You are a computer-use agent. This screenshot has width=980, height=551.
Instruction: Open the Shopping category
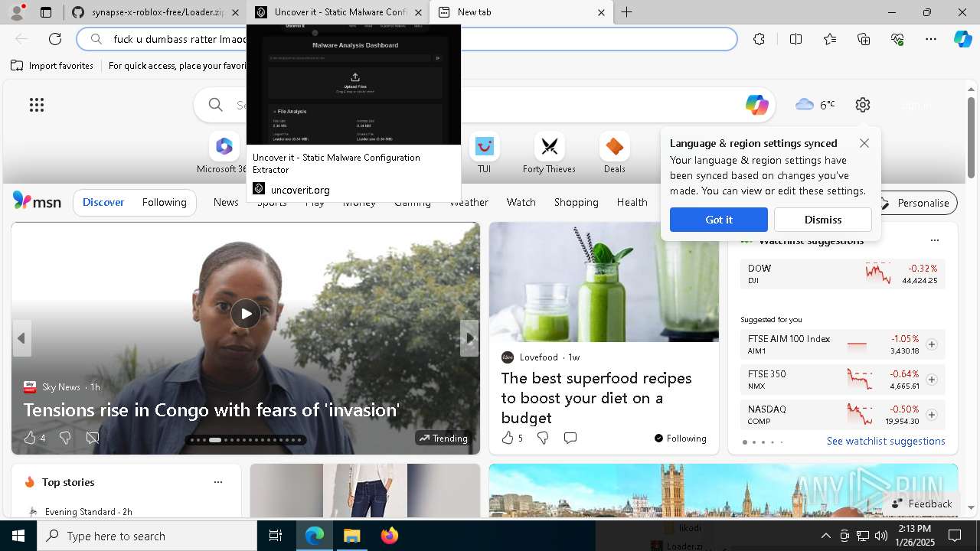tap(577, 202)
